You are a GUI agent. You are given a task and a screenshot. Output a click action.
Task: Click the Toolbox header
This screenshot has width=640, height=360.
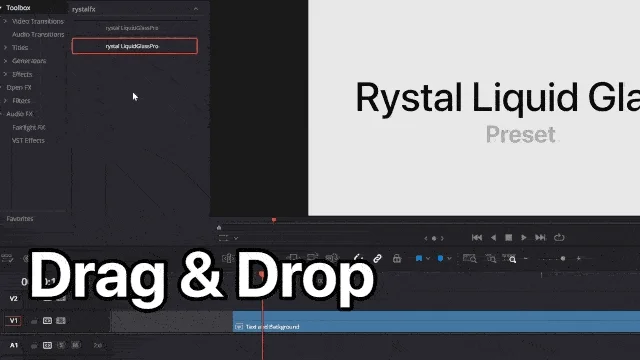tap(18, 8)
